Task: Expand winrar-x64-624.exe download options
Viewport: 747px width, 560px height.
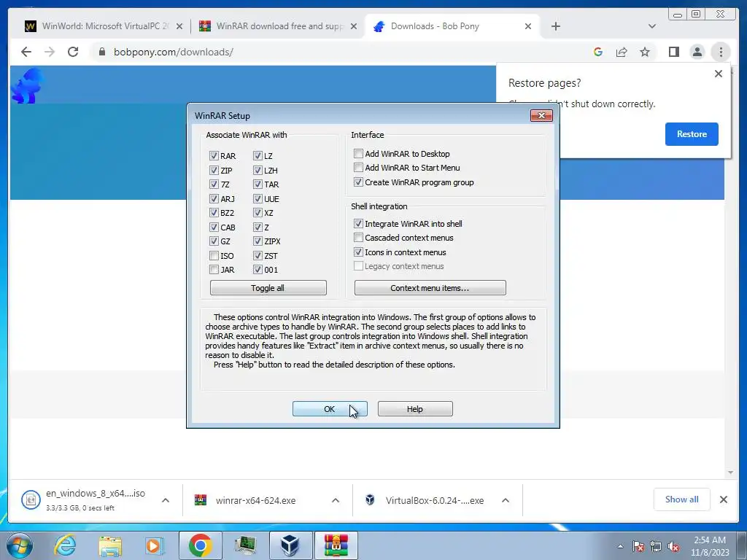Action: point(336,500)
